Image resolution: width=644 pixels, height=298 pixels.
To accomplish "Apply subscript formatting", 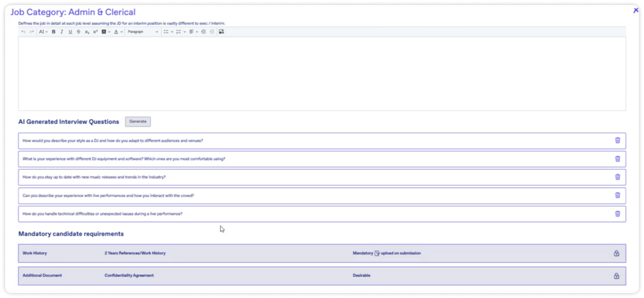I will [x=87, y=31].
